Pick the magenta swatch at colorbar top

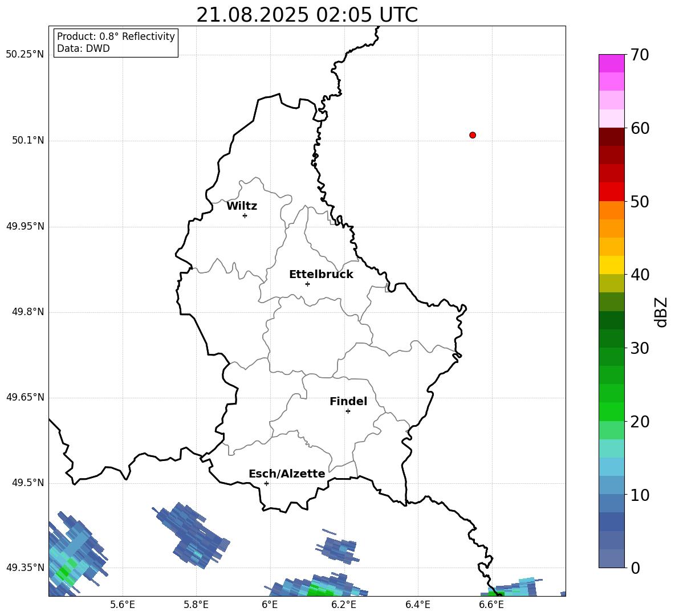(611, 63)
